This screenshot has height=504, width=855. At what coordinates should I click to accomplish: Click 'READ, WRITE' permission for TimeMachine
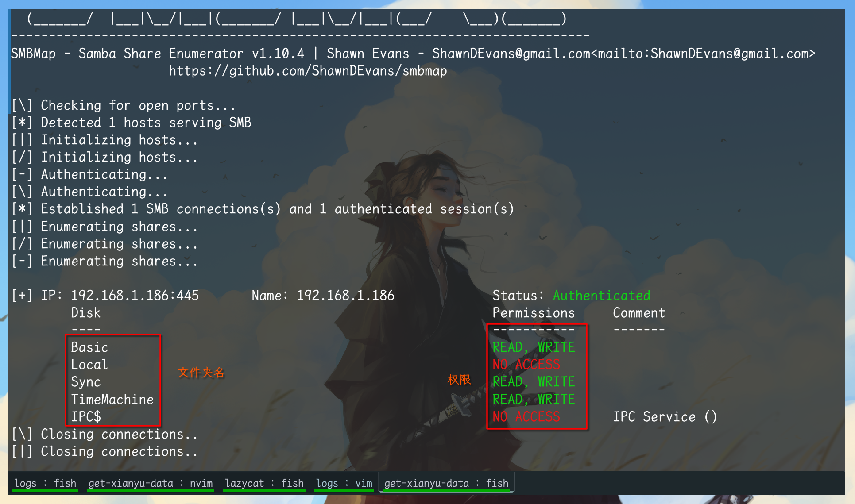click(534, 400)
